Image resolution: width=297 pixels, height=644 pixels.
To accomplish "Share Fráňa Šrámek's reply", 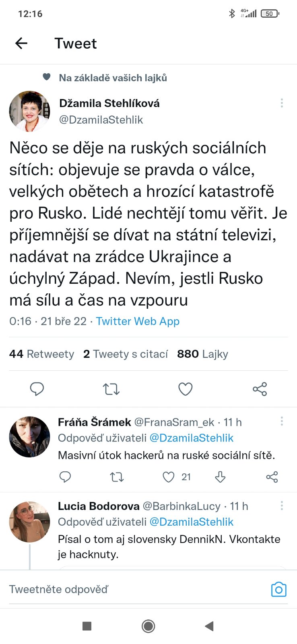I will (x=272, y=477).
